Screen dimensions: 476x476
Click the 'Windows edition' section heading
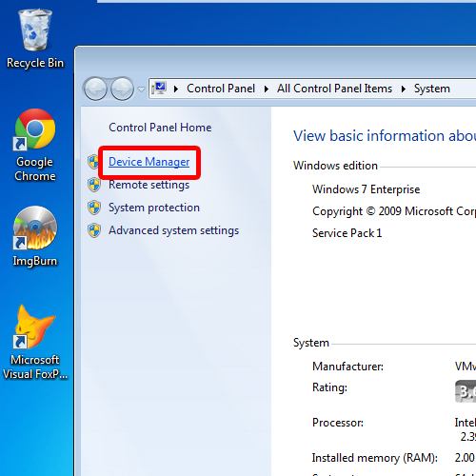(x=335, y=166)
